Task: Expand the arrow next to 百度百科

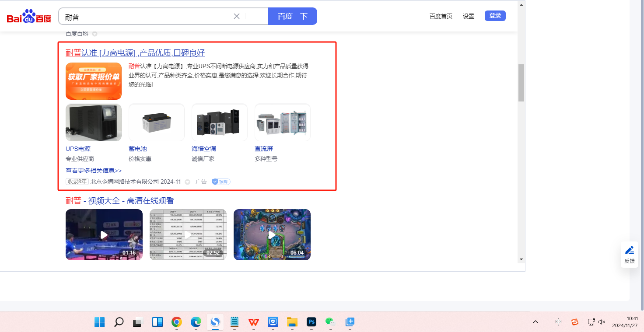Action: tap(94, 34)
